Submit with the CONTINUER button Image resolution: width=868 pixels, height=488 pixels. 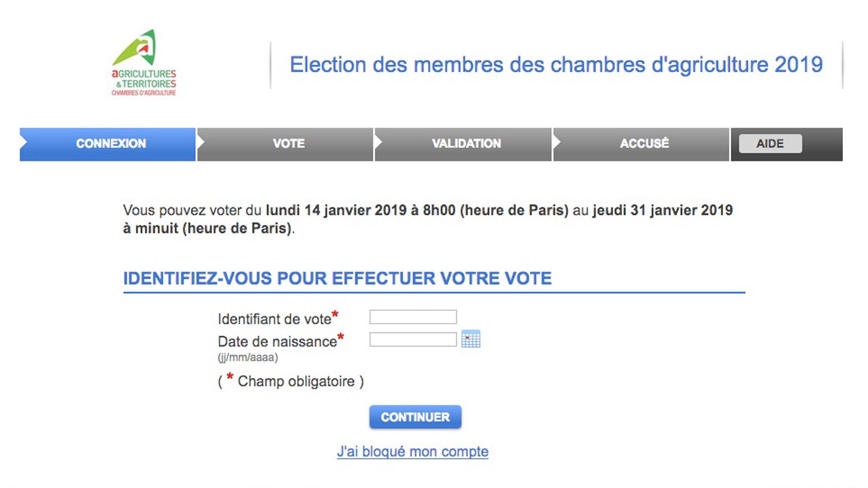tap(416, 417)
